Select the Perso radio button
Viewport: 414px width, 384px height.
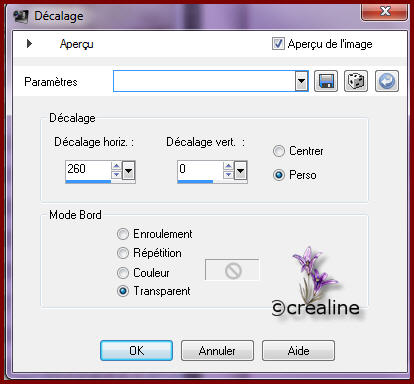[x=279, y=175]
